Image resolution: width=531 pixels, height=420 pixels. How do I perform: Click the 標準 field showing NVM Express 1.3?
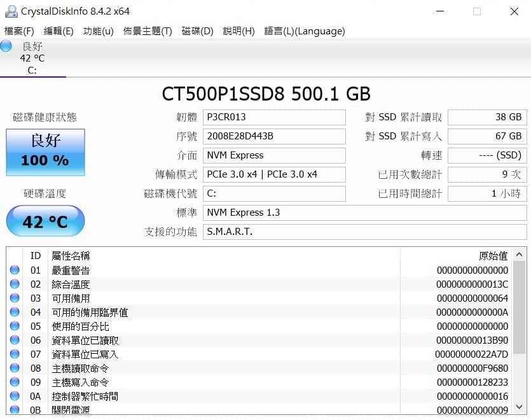(x=365, y=213)
